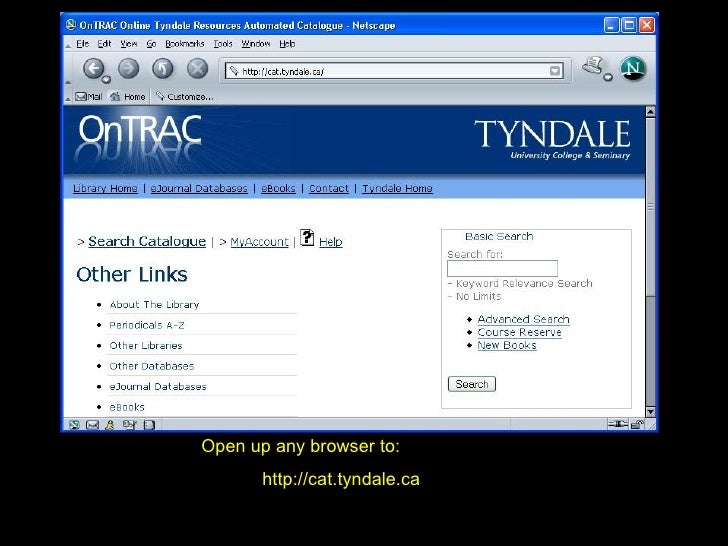Screen dimensions: 728x546
Task: Click the Address Book icon in status bar
Action: pos(149,424)
